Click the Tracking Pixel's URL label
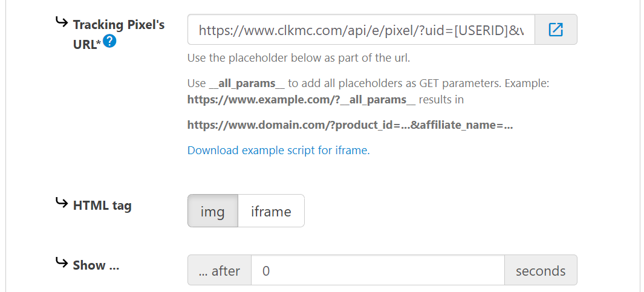The height and width of the screenshot is (292, 644). pos(119,25)
